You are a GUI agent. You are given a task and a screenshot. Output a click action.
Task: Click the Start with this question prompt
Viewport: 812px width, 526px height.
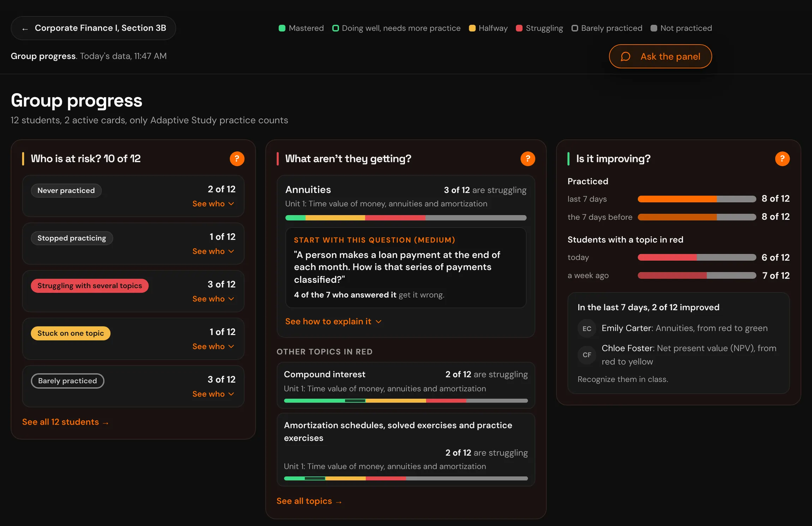(x=406, y=268)
